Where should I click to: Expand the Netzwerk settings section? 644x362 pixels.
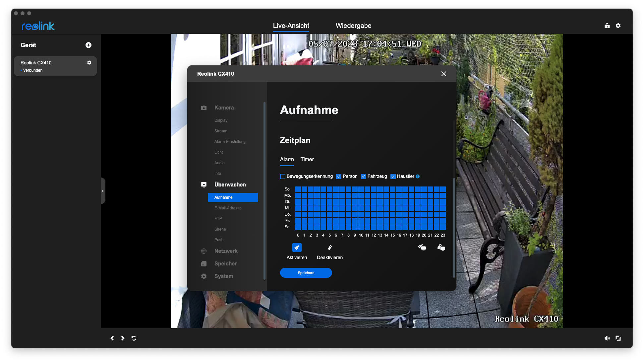[x=226, y=251]
